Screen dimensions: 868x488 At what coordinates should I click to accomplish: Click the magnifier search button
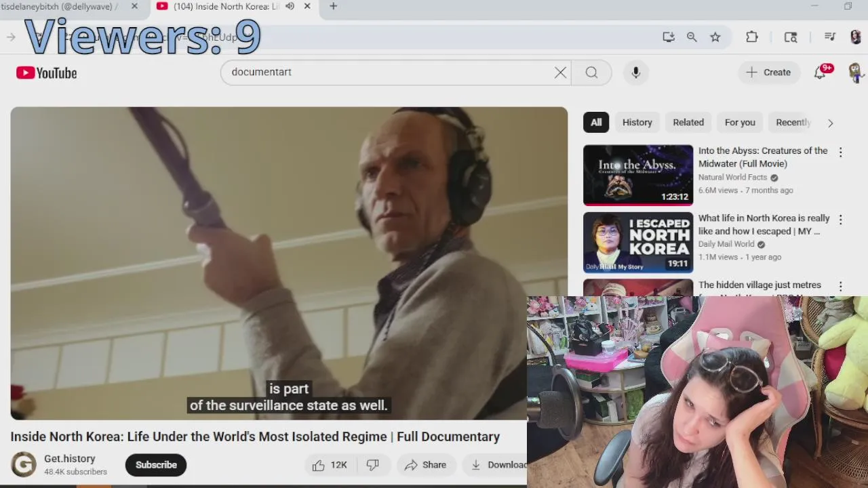click(591, 73)
